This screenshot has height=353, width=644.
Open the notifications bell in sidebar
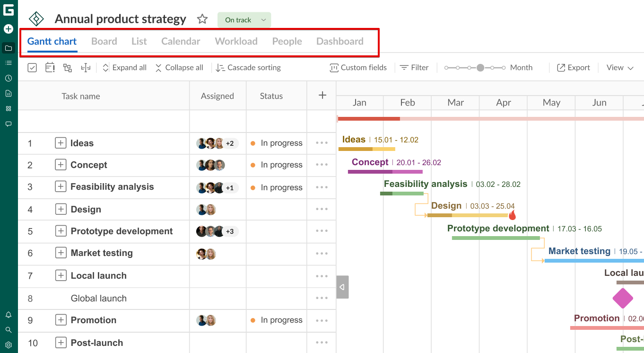pos(9,315)
